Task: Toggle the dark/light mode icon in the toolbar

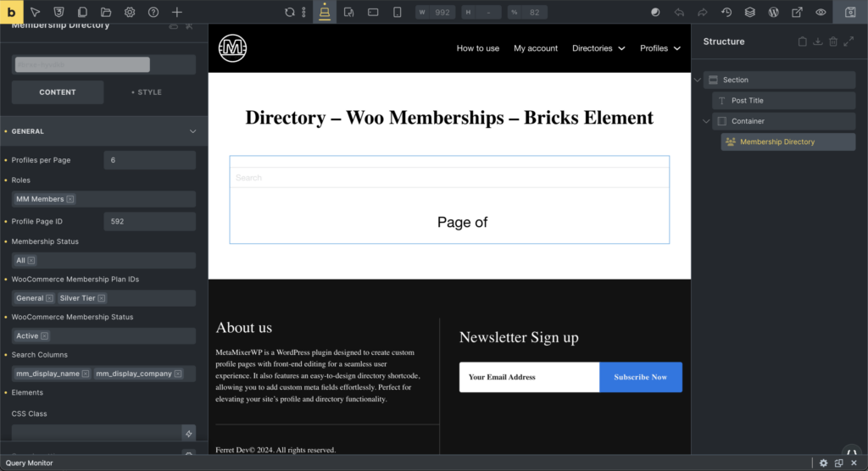Action: [655, 13]
